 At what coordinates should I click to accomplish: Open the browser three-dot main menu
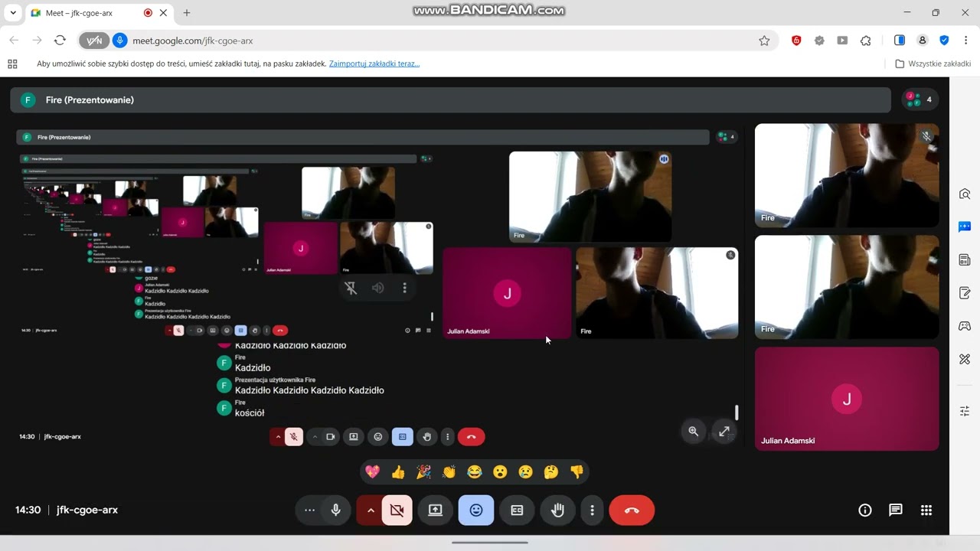[x=966, y=41]
